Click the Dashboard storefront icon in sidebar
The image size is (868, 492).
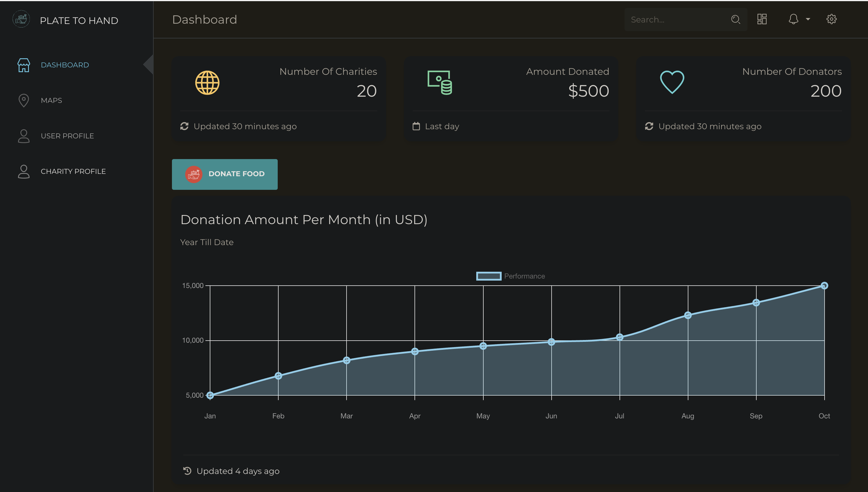(x=24, y=65)
